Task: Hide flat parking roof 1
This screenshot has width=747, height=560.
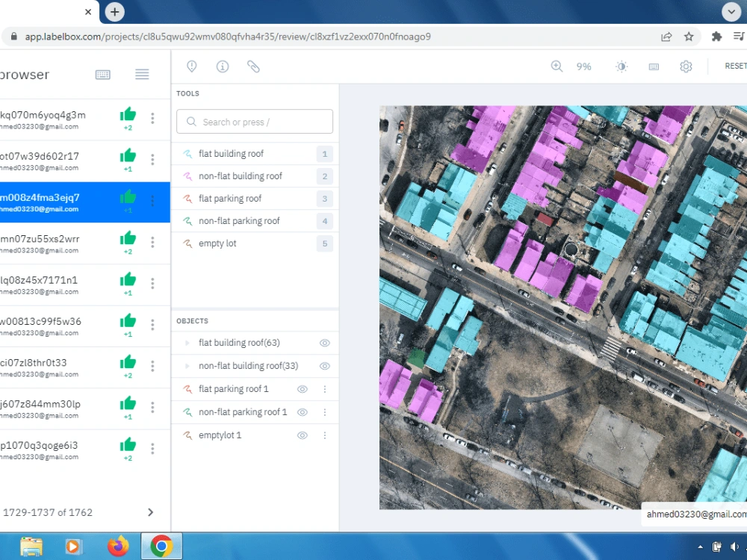Action: coord(303,389)
